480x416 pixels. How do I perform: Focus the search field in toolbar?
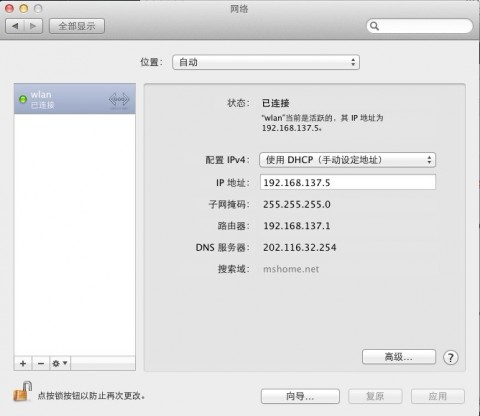[x=420, y=26]
